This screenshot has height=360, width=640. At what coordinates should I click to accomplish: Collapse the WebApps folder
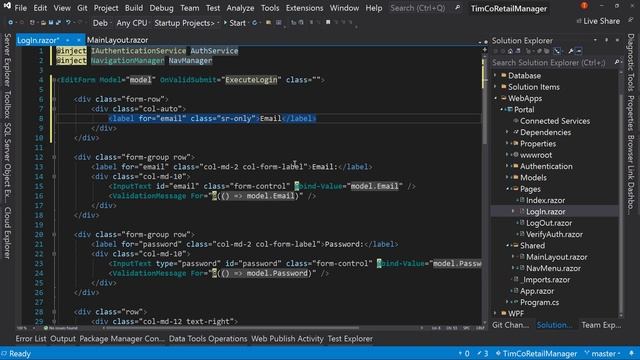496,98
